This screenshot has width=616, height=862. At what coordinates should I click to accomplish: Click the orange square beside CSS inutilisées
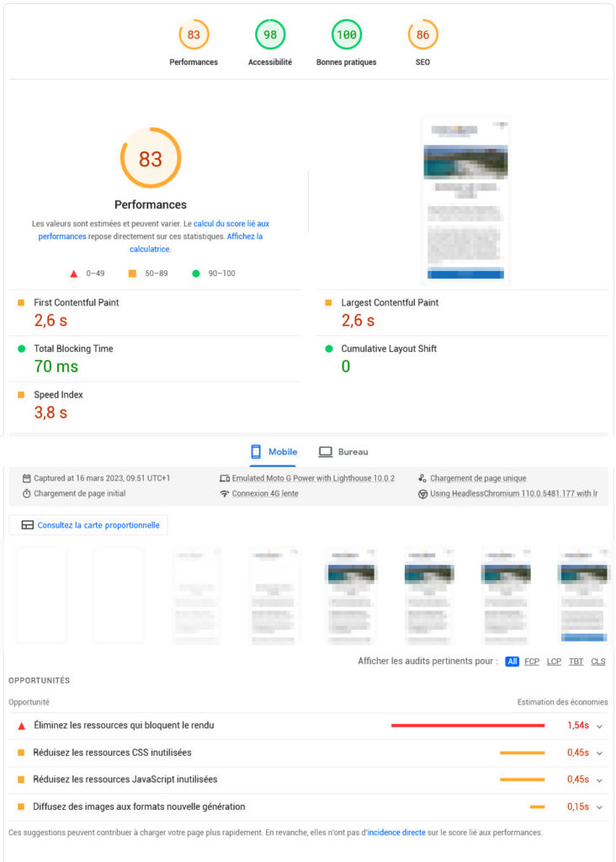[21, 753]
